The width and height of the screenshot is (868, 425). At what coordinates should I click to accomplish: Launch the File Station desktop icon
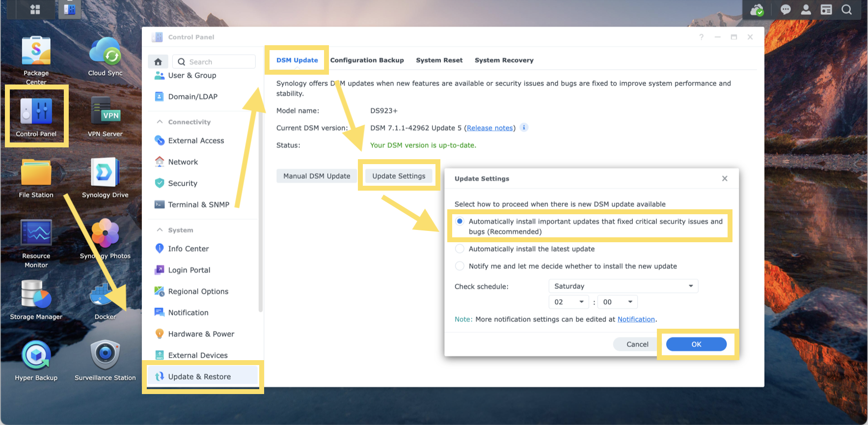36,172
